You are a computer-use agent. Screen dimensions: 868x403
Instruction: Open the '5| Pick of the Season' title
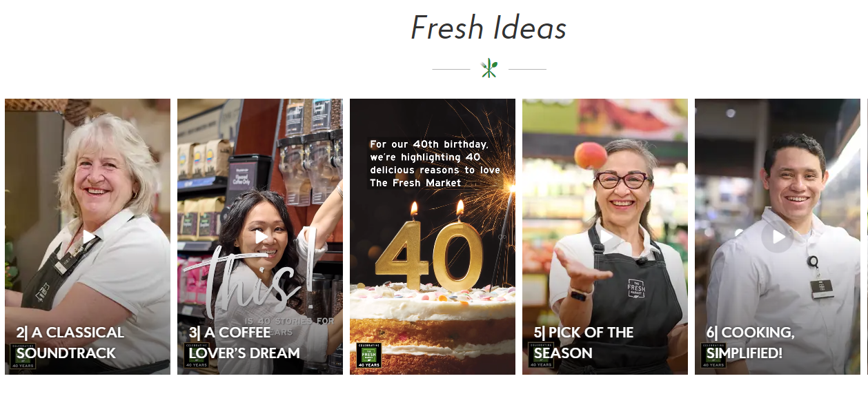(584, 343)
